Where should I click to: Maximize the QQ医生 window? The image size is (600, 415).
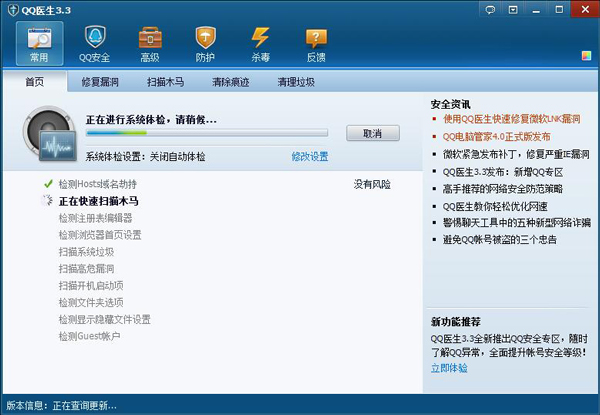click(559, 10)
